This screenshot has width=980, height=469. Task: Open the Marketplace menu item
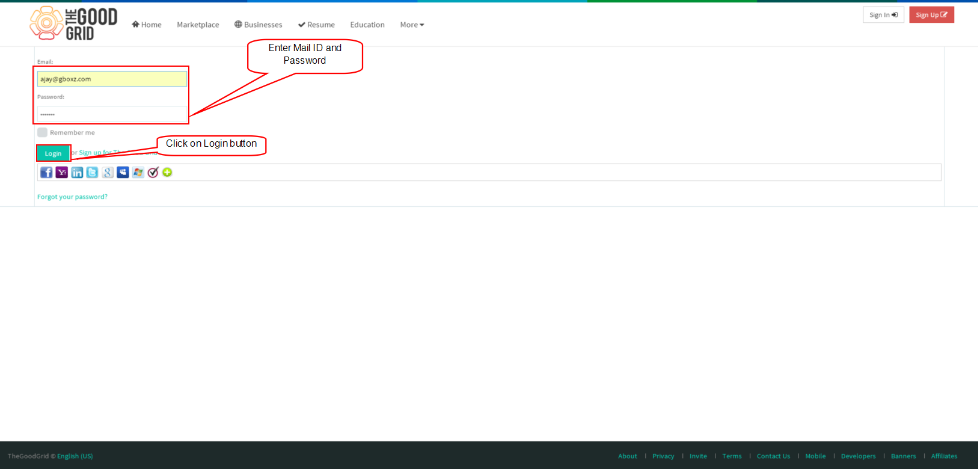point(198,25)
